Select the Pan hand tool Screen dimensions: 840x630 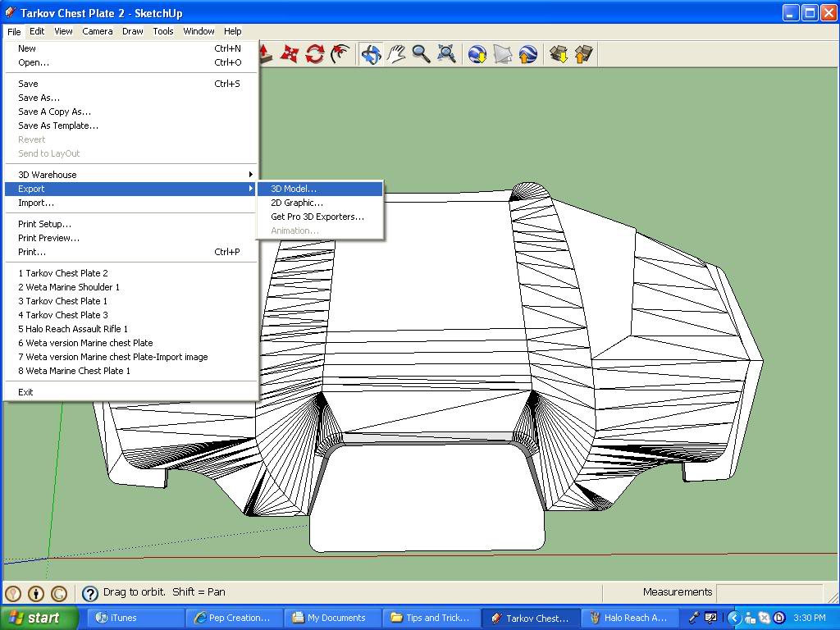396,53
